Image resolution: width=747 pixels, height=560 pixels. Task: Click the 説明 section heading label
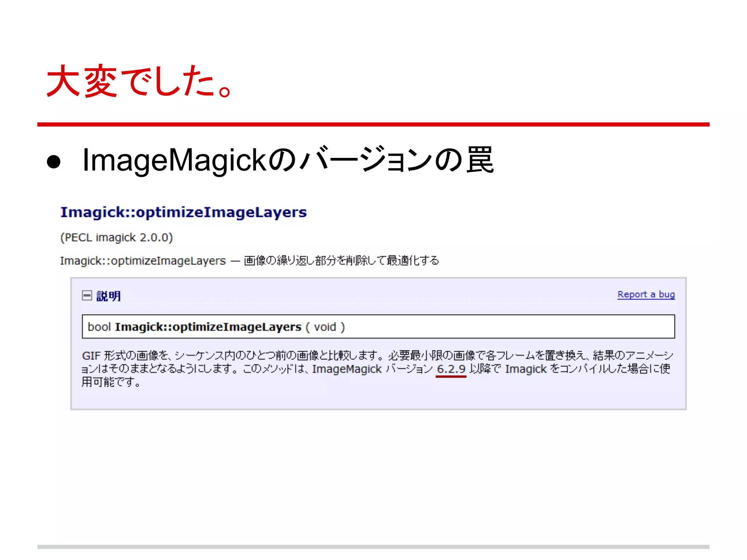[x=108, y=296]
